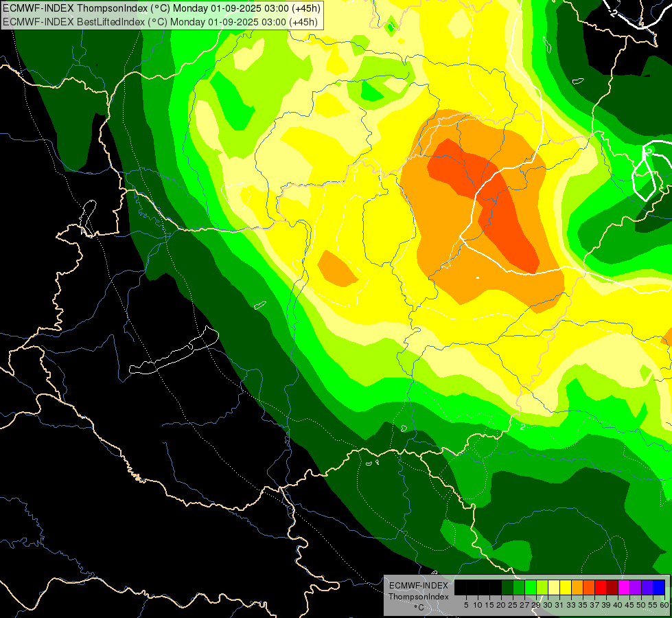Click legend tick value 10
The width and height of the screenshot is (672, 618).
[x=478, y=605]
